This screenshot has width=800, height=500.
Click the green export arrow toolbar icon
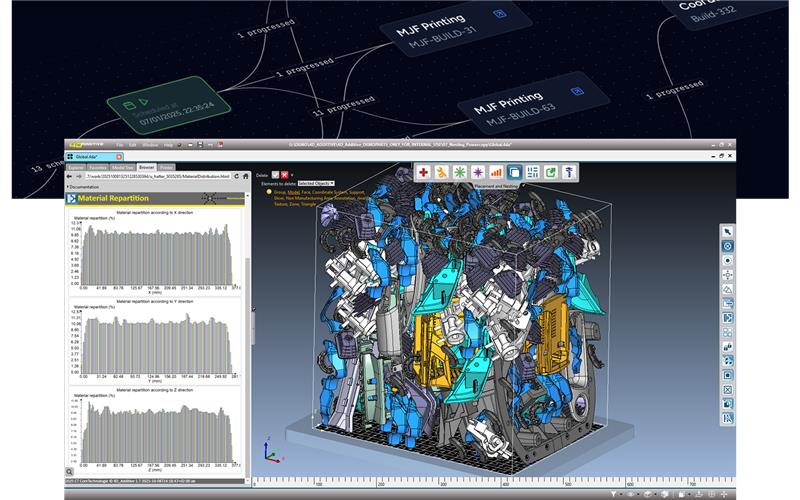click(550, 173)
